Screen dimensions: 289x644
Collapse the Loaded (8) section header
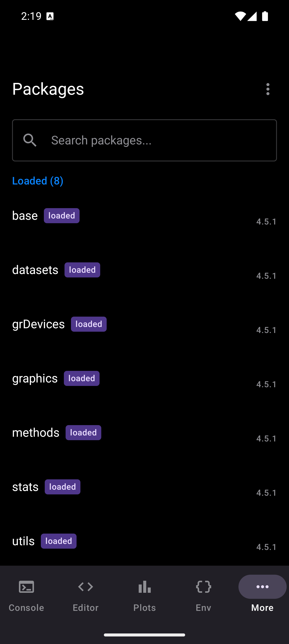point(38,181)
